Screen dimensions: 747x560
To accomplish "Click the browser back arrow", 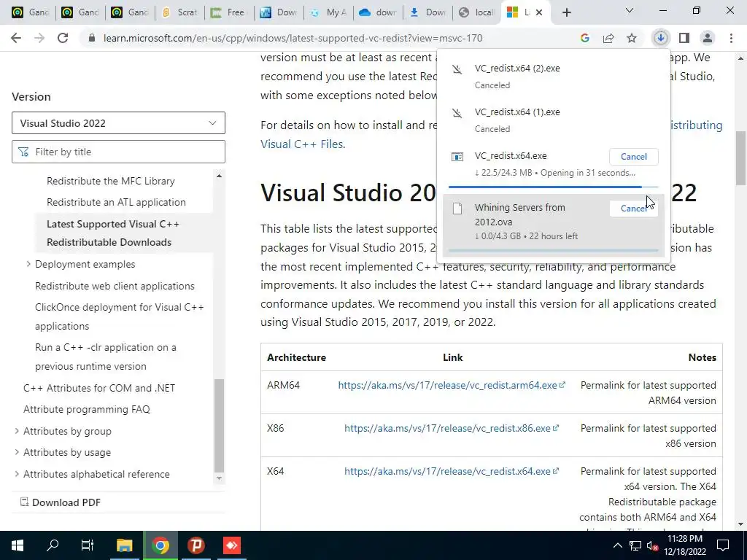I will (x=16, y=38).
